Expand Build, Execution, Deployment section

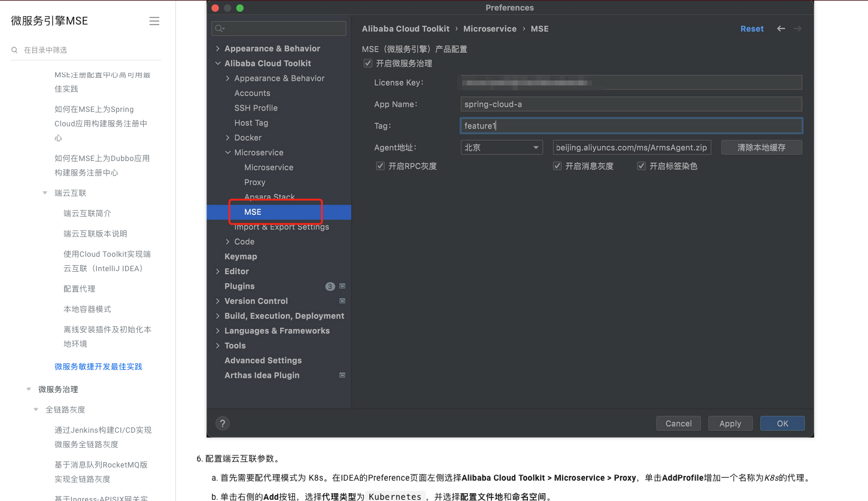tap(218, 316)
